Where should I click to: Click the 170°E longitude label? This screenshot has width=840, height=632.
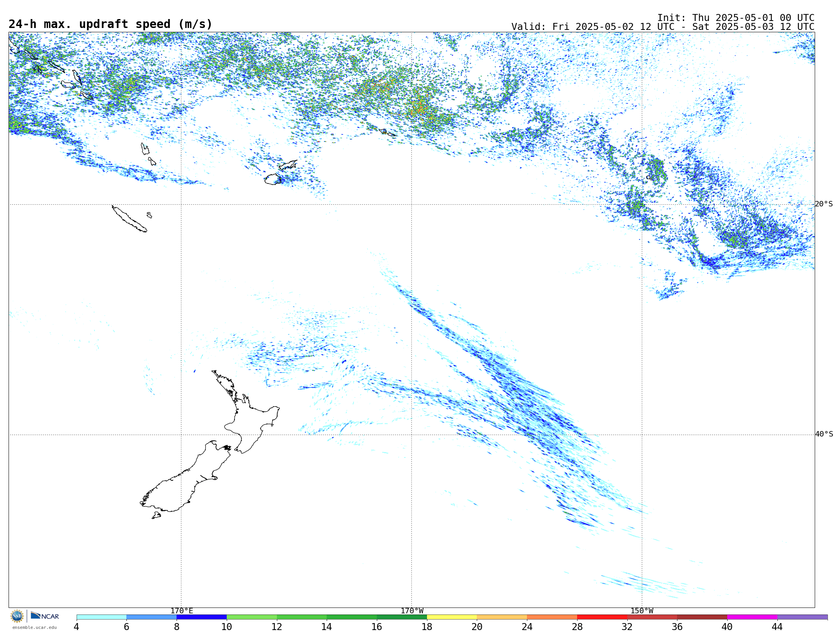coord(182,611)
